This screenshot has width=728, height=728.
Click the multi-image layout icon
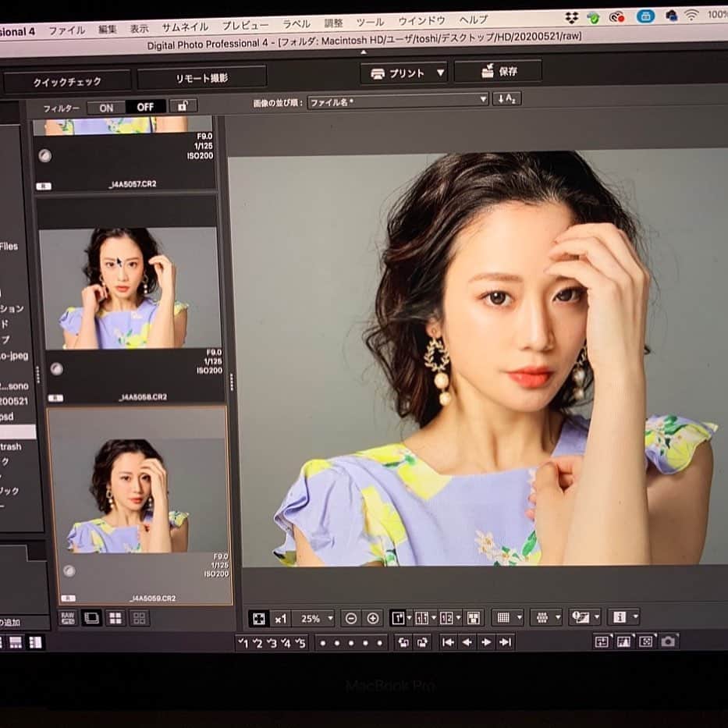point(474,618)
